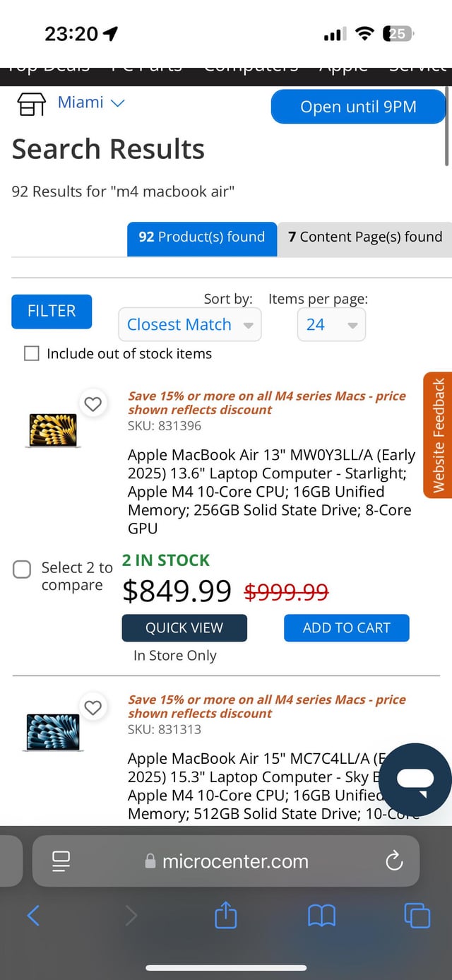Open Safari bookmarks
The height and width of the screenshot is (980, 452).
point(321,916)
